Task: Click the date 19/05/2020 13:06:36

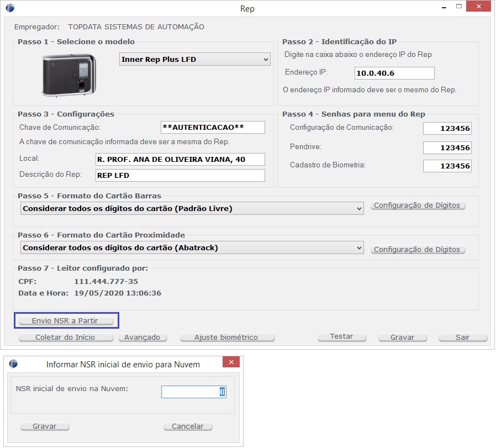Action: click(118, 293)
